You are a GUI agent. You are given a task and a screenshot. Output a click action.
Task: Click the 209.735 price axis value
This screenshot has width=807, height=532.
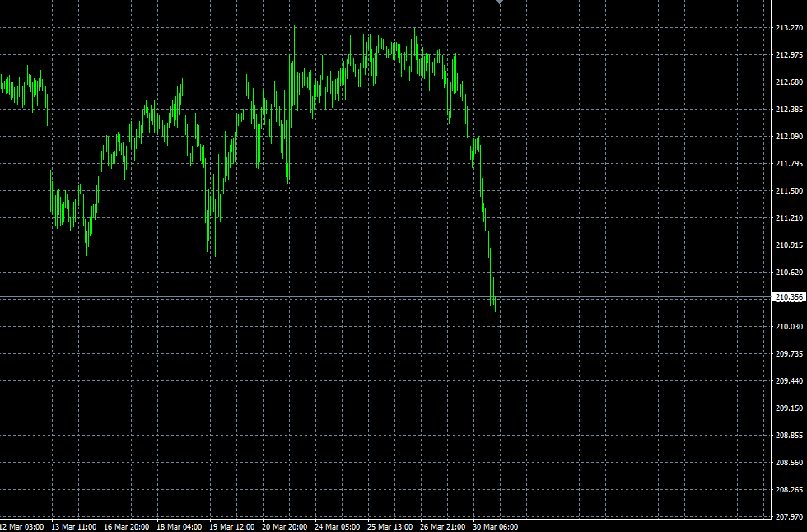[789, 354]
